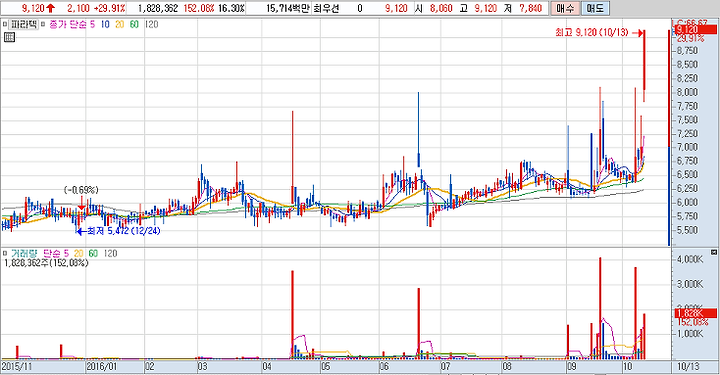Open the 파라텍 stock name button

pos(23,24)
